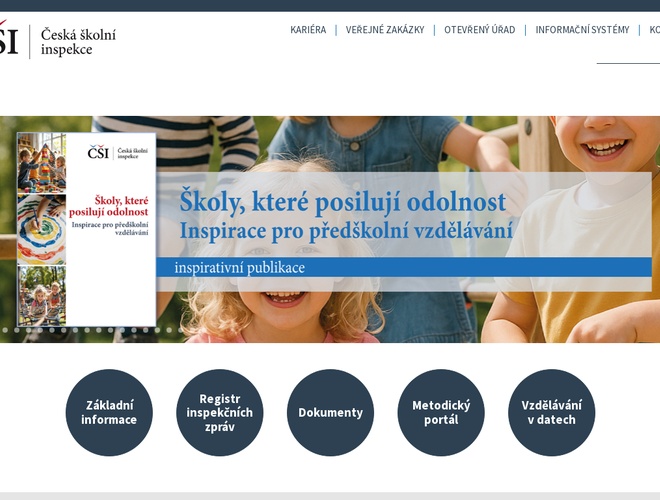The width and height of the screenshot is (660, 500).
Task: Select Otevřený úřad from the top navigation
Action: [479, 30]
